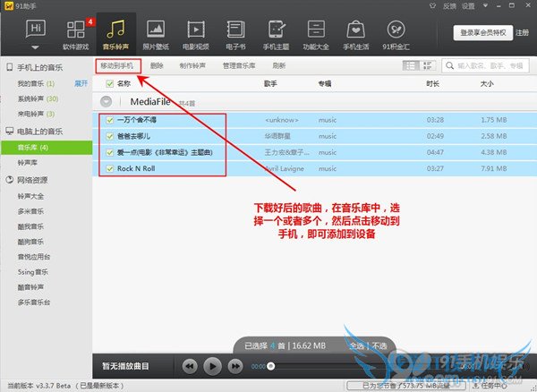This screenshot has width=537, height=392.
Task: Open the Hi welcome home icon
Action: tap(36, 29)
